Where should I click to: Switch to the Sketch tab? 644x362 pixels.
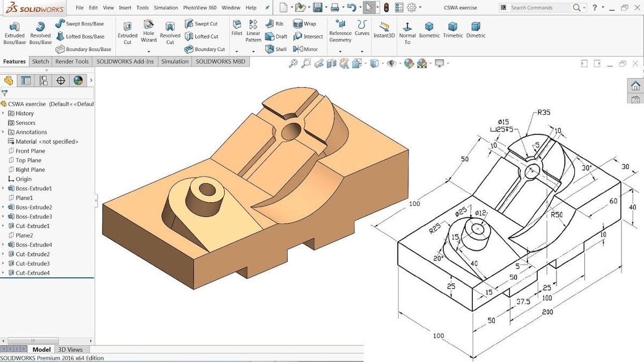click(x=40, y=61)
